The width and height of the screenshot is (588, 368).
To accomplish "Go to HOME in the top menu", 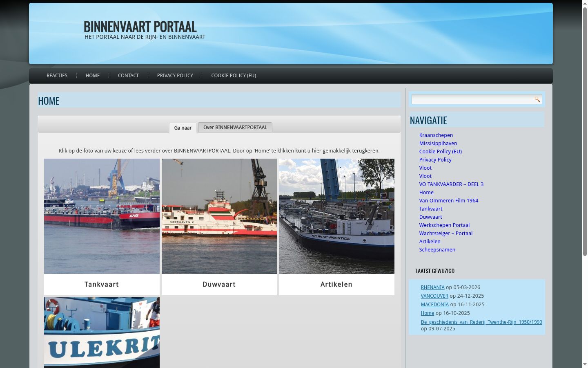I will pos(93,76).
